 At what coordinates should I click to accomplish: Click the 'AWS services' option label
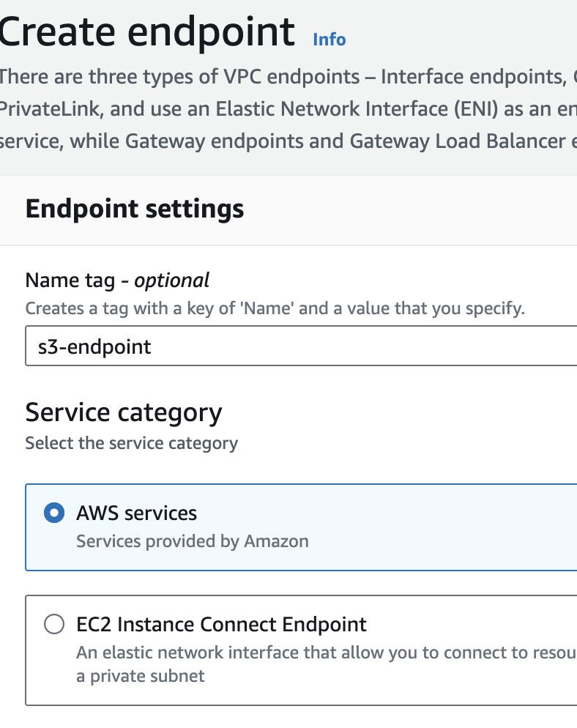[136, 513]
